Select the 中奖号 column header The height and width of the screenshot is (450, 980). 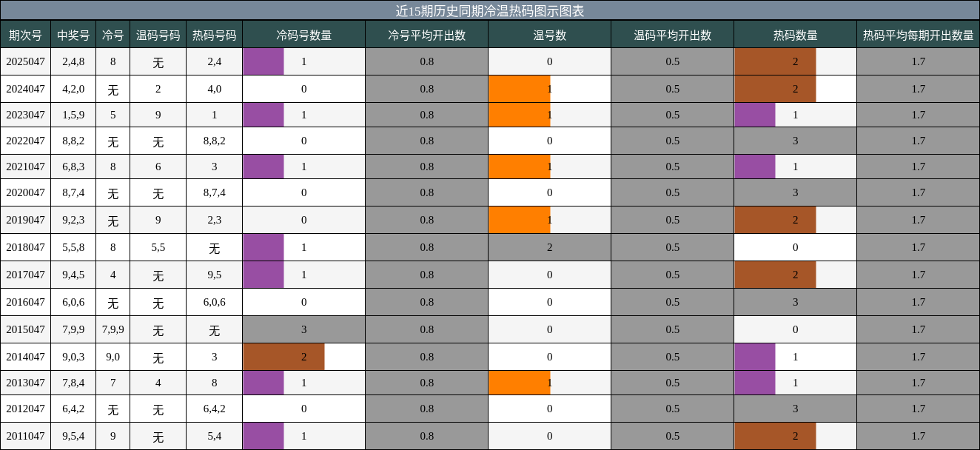(x=74, y=34)
